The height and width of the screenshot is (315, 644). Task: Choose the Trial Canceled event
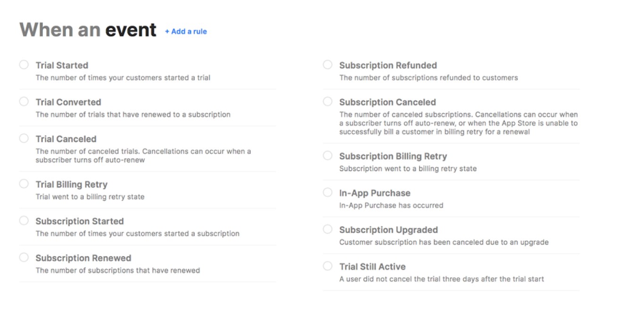click(x=24, y=138)
